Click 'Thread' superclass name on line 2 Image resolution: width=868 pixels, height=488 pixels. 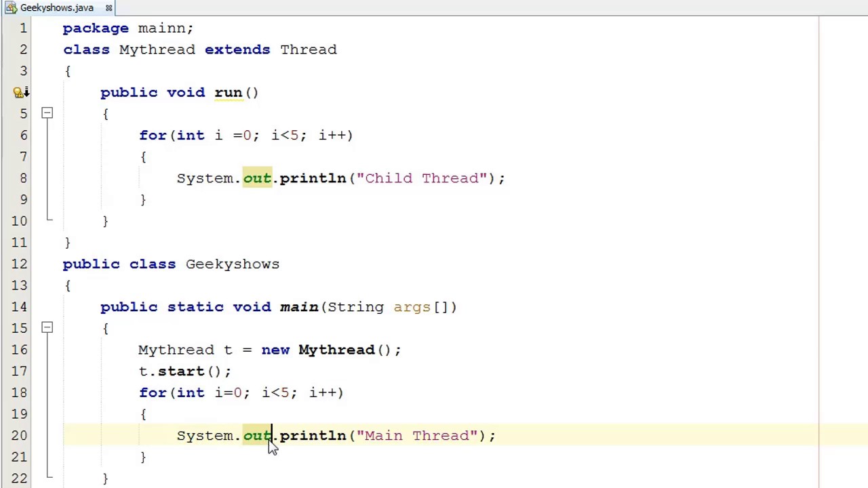[309, 49]
